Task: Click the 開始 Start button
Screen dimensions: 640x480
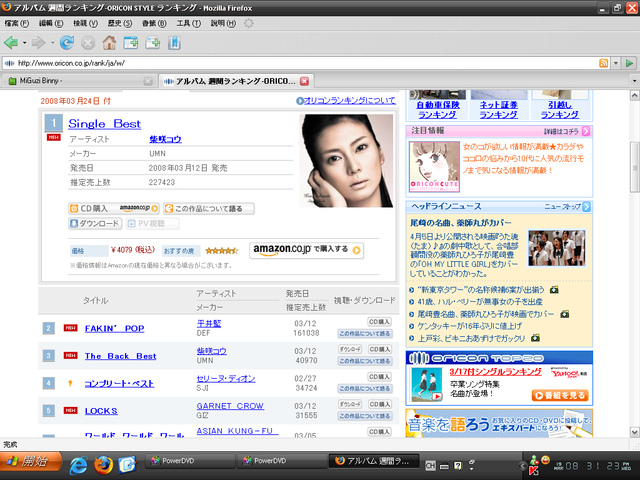Action: click(x=31, y=461)
